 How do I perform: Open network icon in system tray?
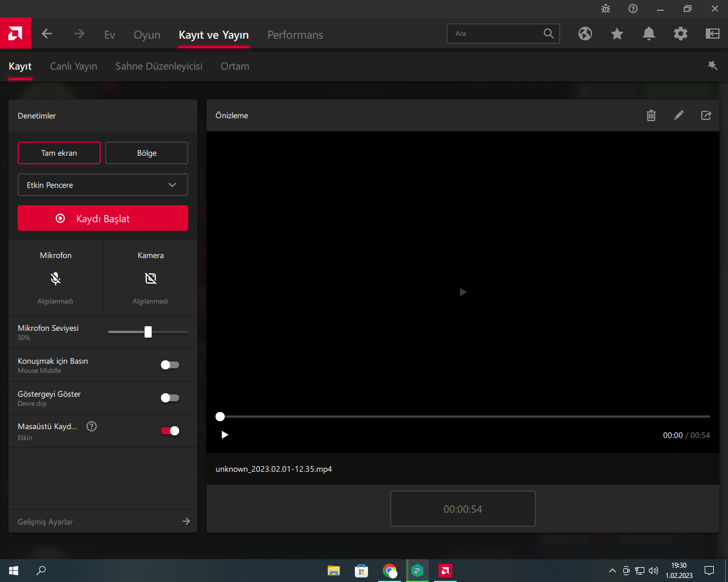[x=640, y=571]
